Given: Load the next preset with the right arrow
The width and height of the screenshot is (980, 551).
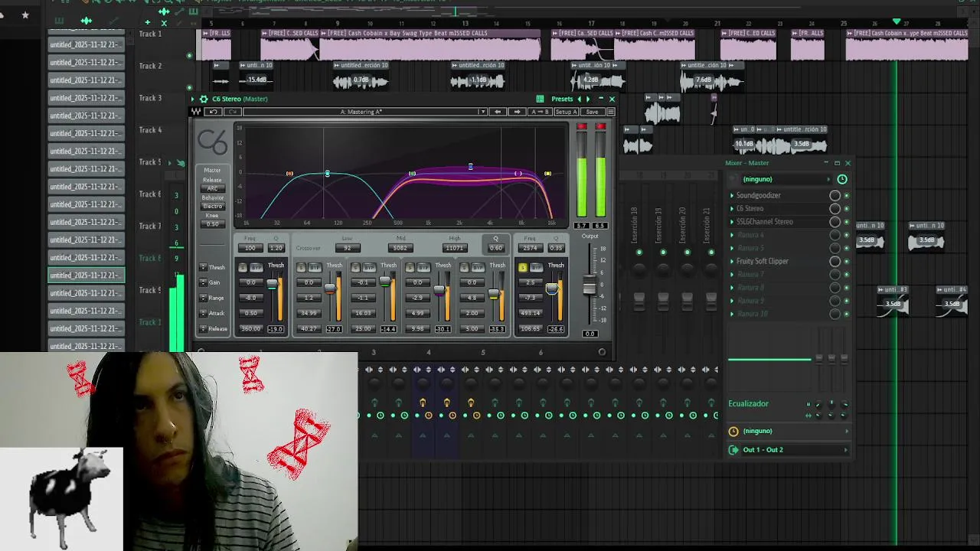Looking at the screenshot, I should pyautogui.click(x=517, y=112).
